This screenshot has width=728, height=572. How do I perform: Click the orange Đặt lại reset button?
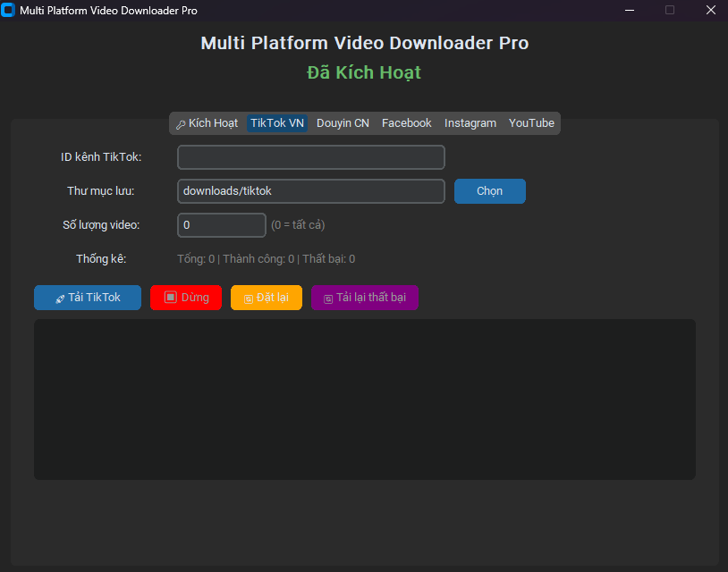coord(267,298)
